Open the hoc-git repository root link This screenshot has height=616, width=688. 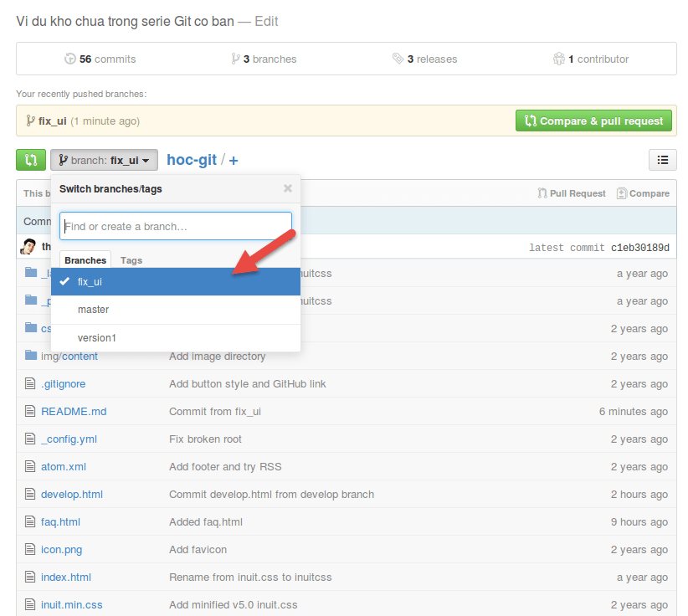tap(192, 160)
